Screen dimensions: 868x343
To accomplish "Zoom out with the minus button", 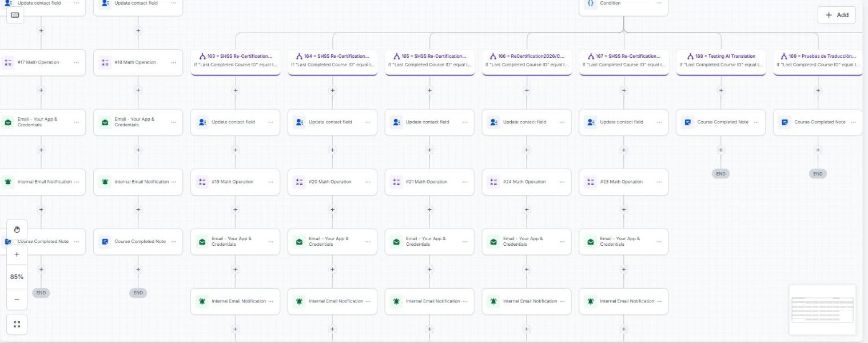I will pyautogui.click(x=17, y=299).
